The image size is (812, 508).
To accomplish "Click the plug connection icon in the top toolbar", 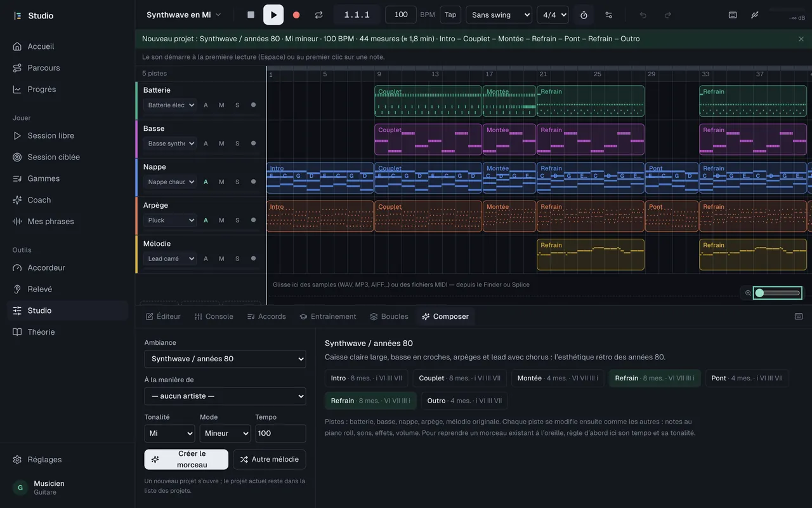I will 755,15.
